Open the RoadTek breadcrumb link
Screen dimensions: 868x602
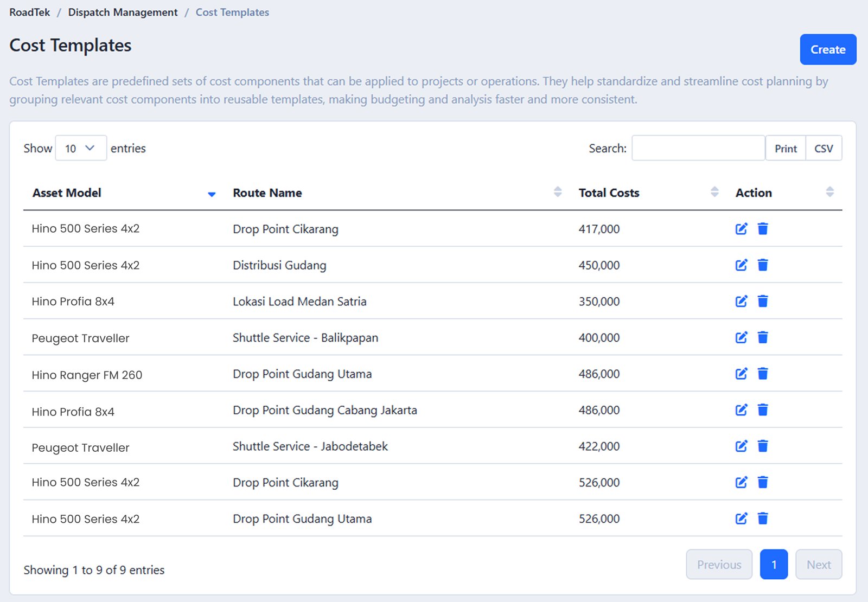click(x=29, y=12)
